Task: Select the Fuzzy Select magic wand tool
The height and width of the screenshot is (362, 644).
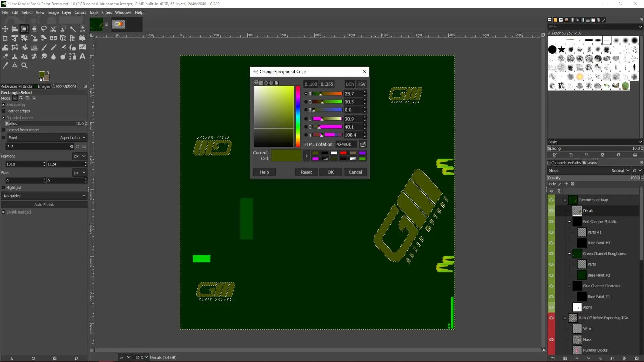Action: pos(73,29)
